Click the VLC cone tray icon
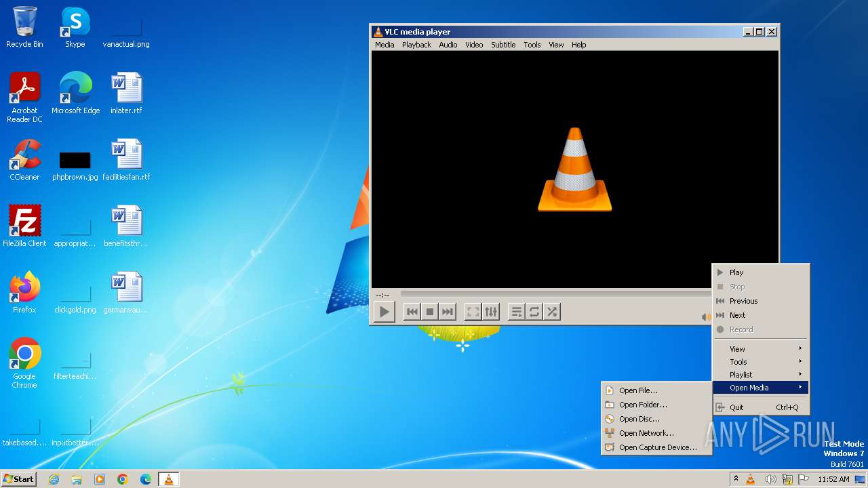This screenshot has height=488, width=868. (x=751, y=479)
